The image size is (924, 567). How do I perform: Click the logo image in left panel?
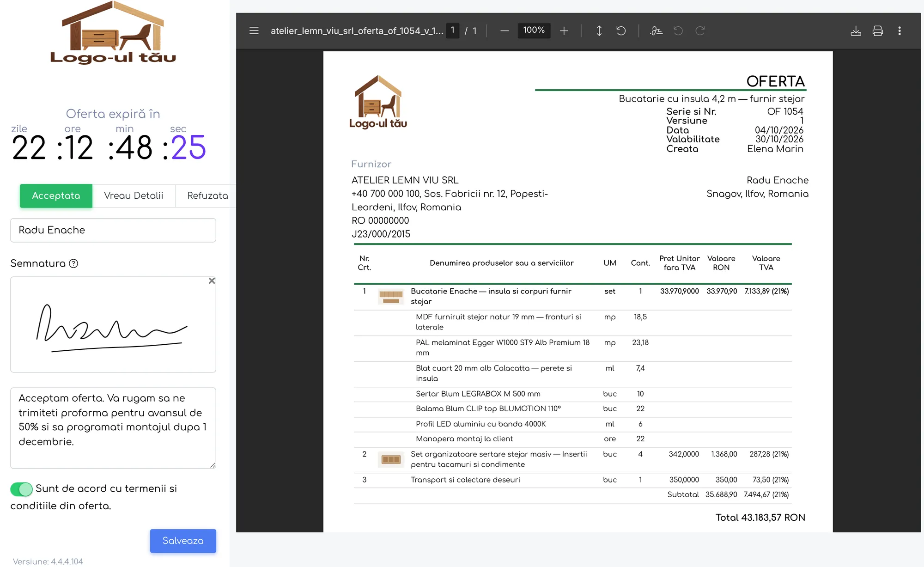[x=113, y=32]
